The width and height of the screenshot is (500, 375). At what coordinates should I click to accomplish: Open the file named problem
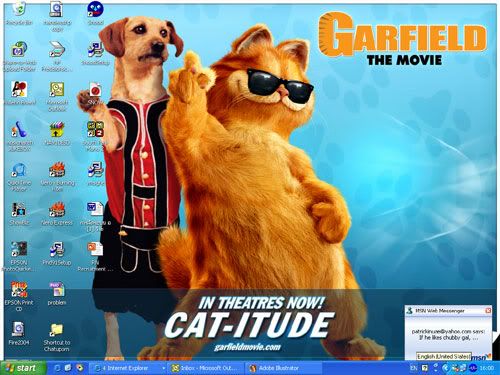[x=57, y=289]
